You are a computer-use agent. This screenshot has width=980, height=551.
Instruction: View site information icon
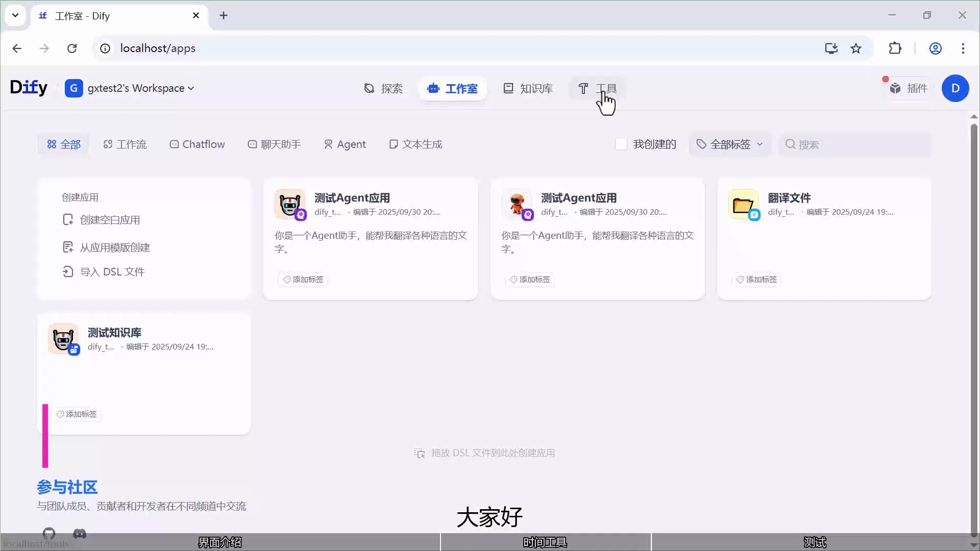(105, 48)
